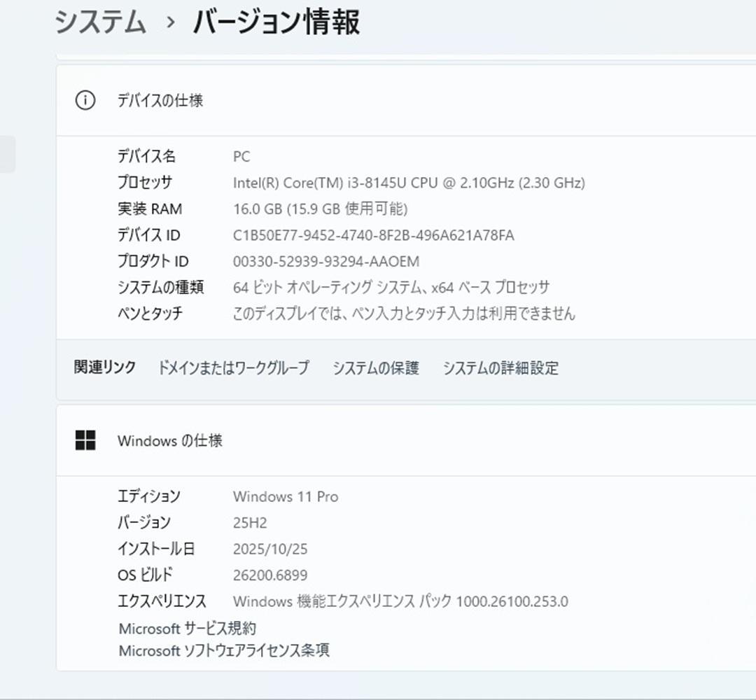This screenshot has height=700, width=756.
Task: Collapse the デバイスの仕様 section header
Action: [406, 101]
